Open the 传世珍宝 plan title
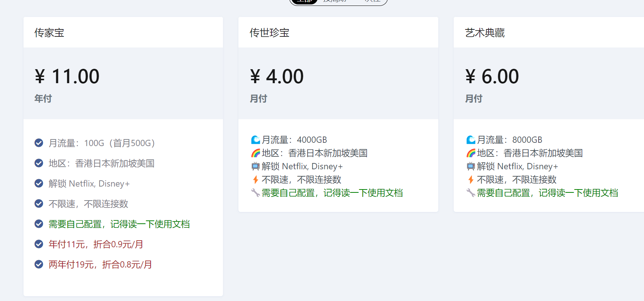 [x=269, y=33]
